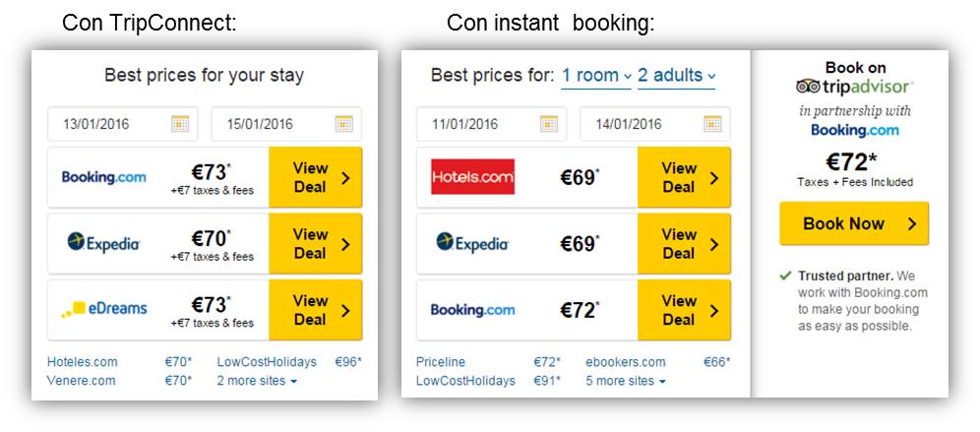Open the Priceline €72 link
This screenshot has height=432, width=980.
441,362
